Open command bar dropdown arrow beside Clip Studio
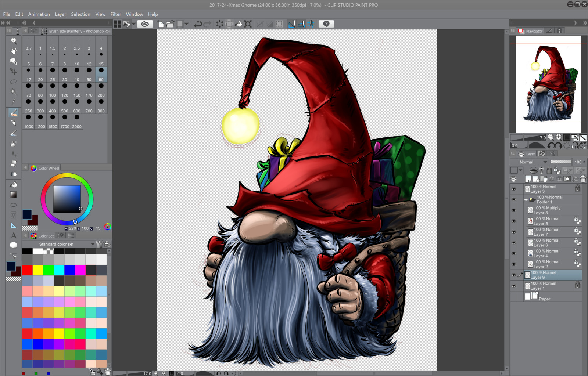Viewport: 588px width, 376px height. [x=133, y=24]
